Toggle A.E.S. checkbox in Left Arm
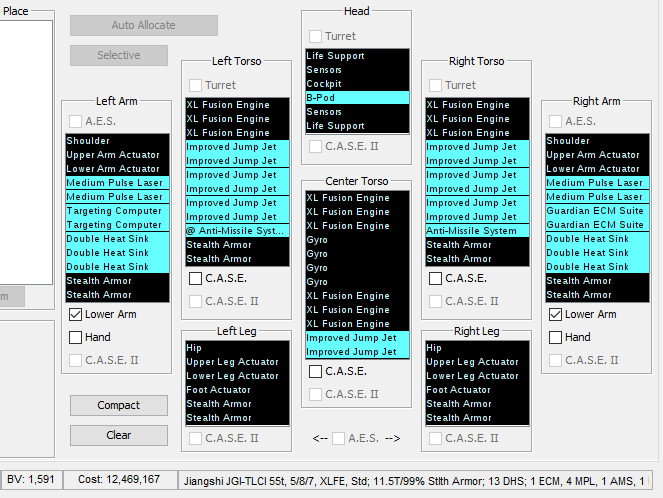This screenshot has width=663, height=498. point(75,122)
